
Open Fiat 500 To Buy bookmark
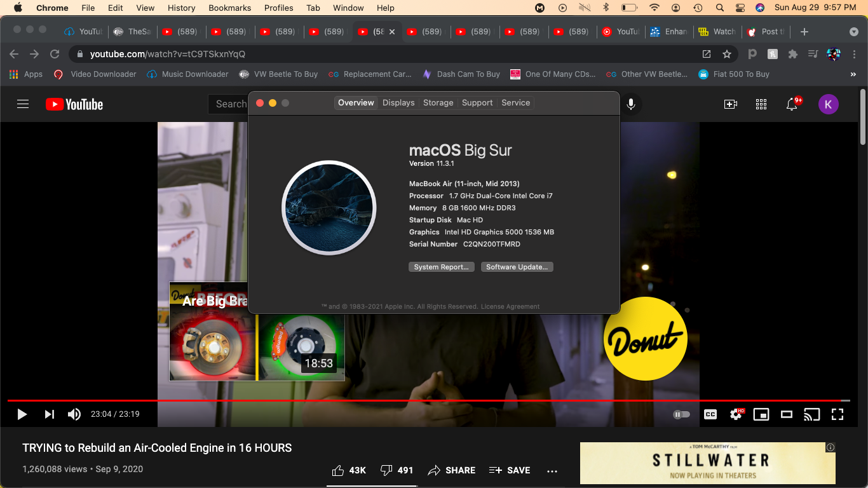pos(734,74)
